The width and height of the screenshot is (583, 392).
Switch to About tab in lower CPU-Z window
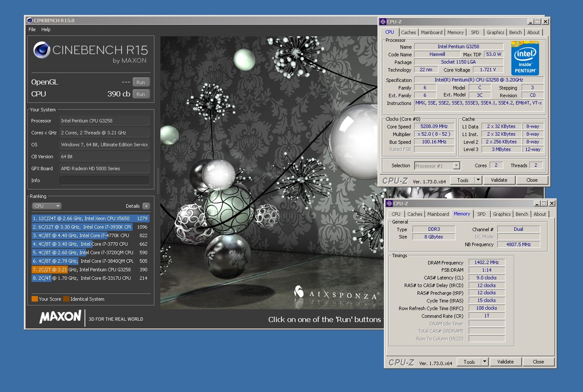[x=540, y=214]
